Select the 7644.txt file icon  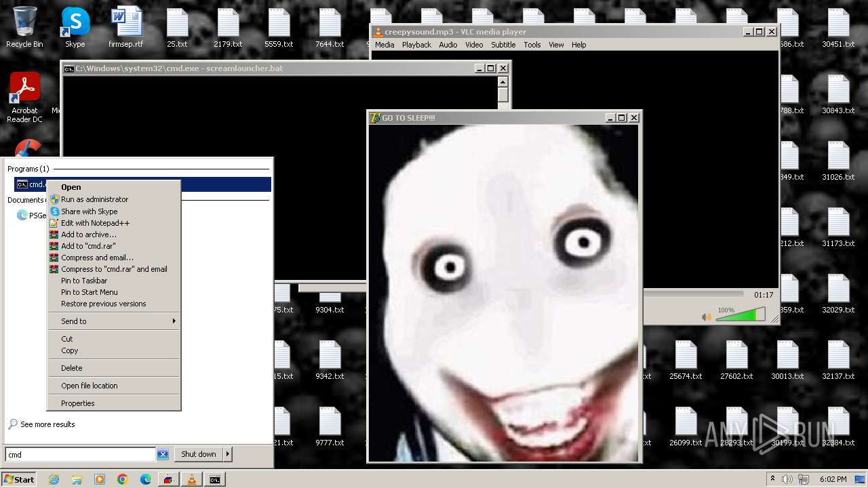click(330, 28)
